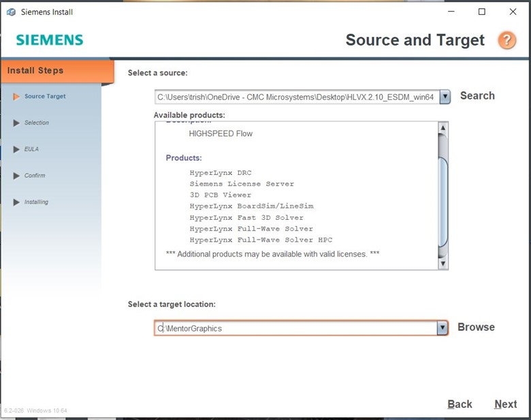Image resolution: width=531 pixels, height=420 pixels.
Task: Click the HIGHSPEED Flow description text
Action: (x=221, y=134)
